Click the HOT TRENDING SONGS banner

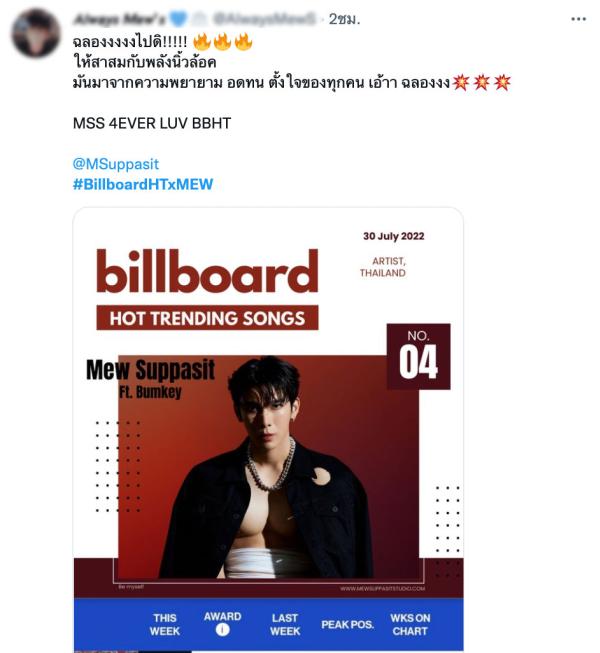(x=207, y=318)
